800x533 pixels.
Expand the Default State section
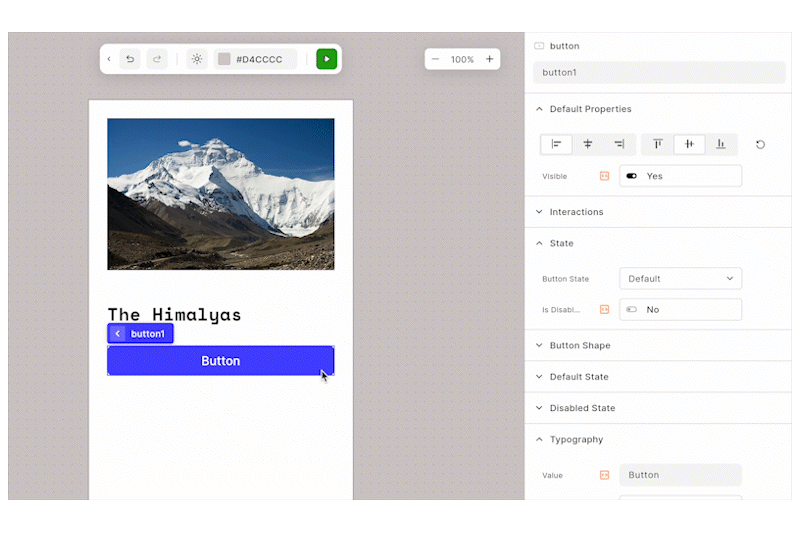[x=539, y=377]
